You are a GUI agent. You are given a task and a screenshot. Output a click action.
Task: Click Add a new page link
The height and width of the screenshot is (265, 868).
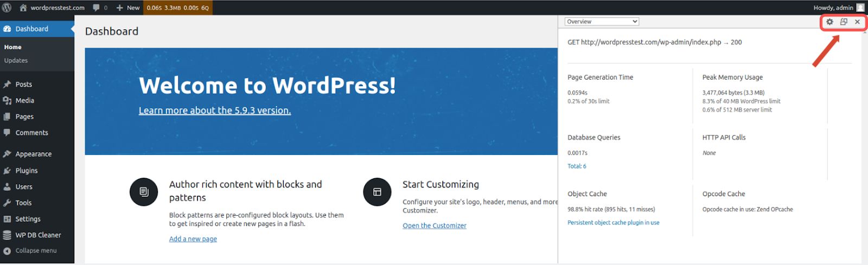point(193,239)
